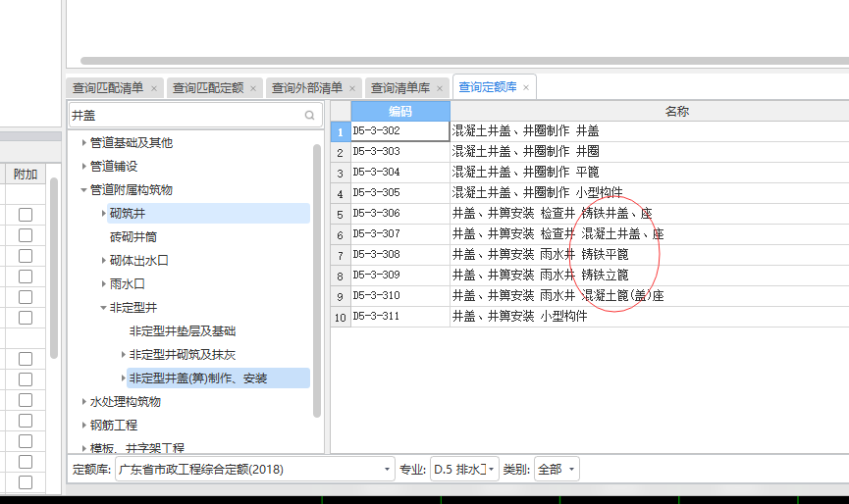Expand the 管道铺设 tree node
This screenshot has width=849, height=504.
coord(84,166)
